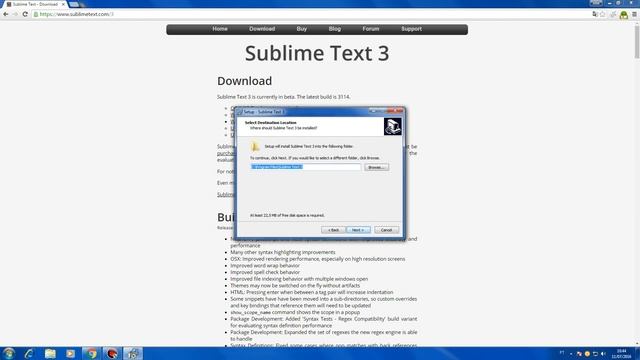Open the media player taskbar icon

(x=71, y=353)
